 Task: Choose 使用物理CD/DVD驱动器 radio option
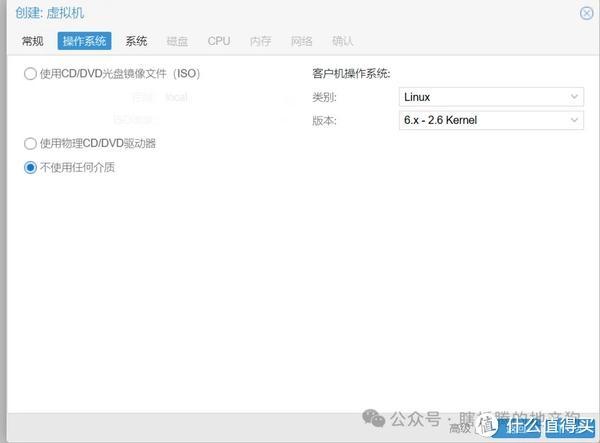pos(30,144)
